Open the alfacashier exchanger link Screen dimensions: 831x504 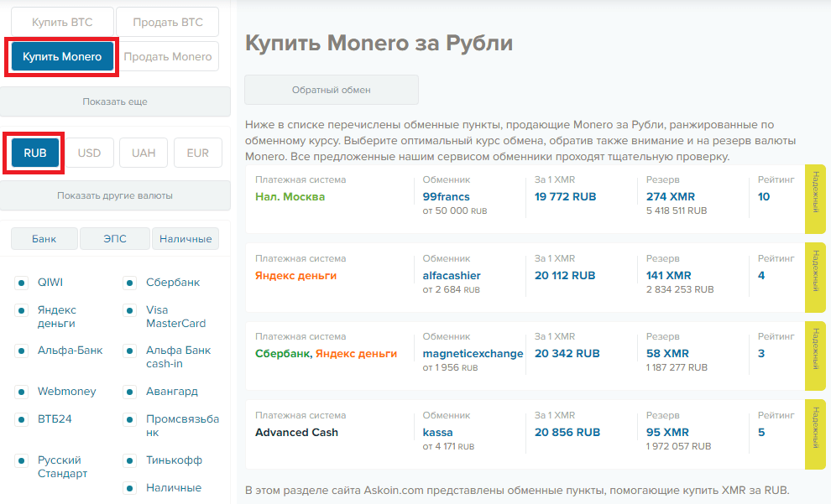click(x=452, y=275)
